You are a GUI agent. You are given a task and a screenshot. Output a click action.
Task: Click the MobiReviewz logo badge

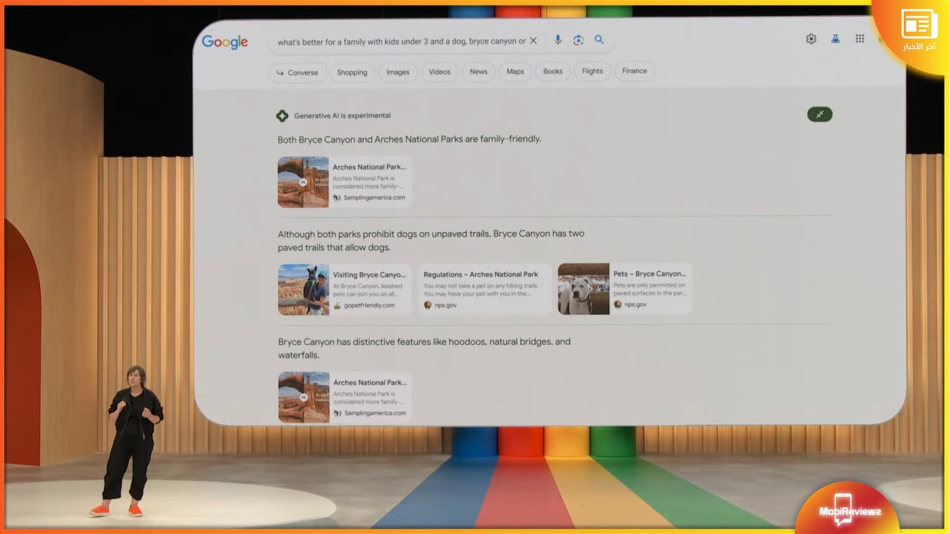coord(849,509)
